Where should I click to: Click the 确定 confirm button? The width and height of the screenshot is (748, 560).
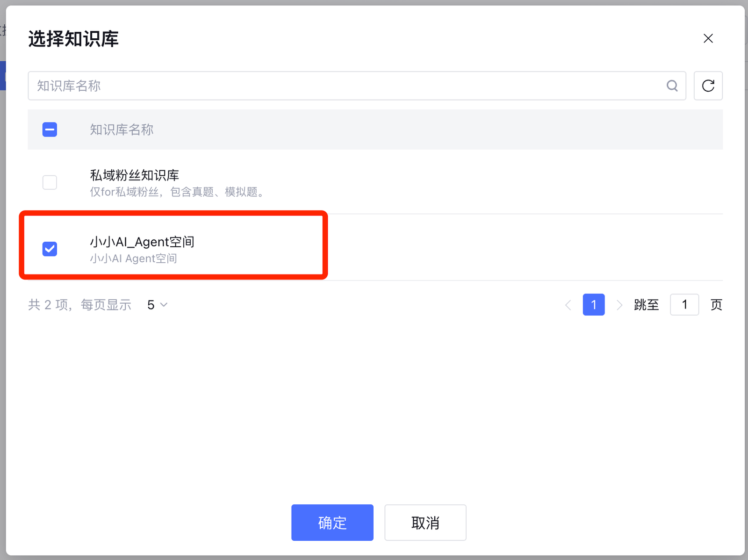pyautogui.click(x=332, y=522)
